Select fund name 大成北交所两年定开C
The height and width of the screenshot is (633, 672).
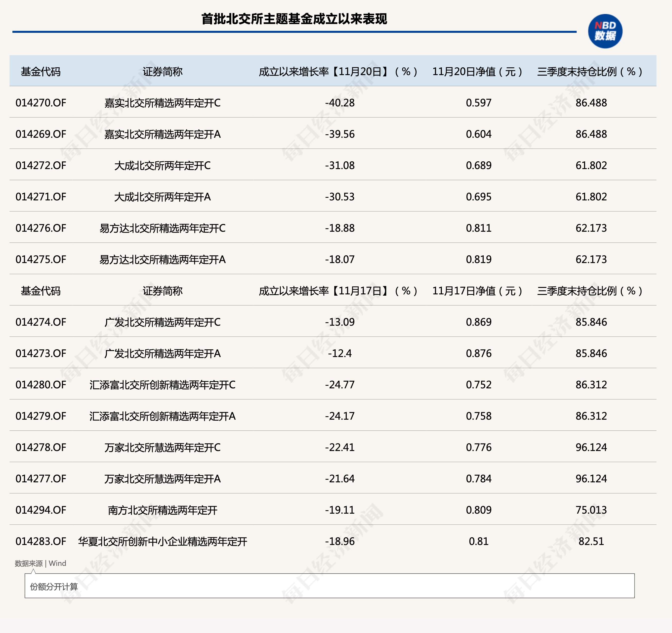(x=162, y=165)
